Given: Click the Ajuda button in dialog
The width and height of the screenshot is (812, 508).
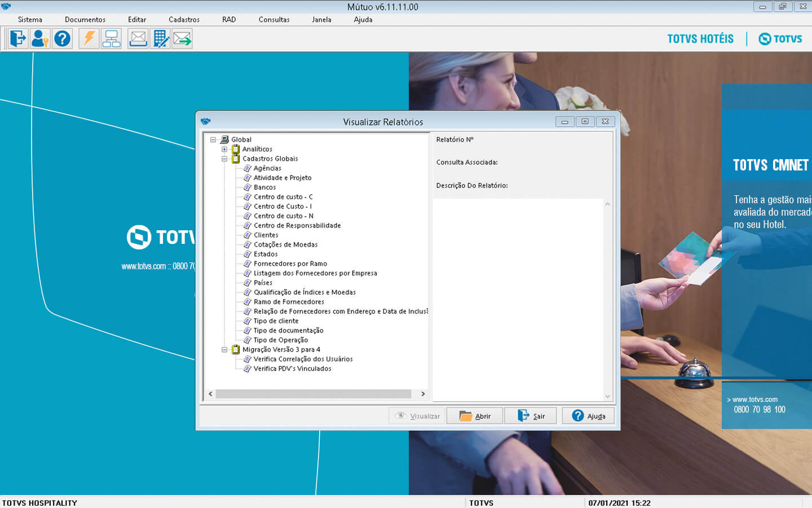Looking at the screenshot, I should pos(588,416).
